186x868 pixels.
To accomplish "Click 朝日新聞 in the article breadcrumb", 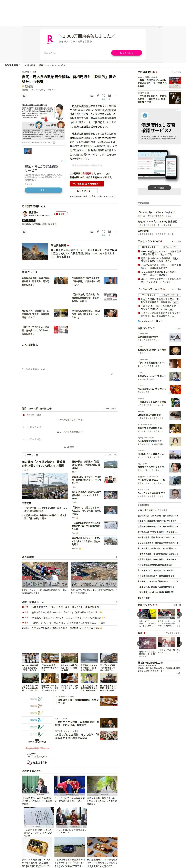I will 25,72.
